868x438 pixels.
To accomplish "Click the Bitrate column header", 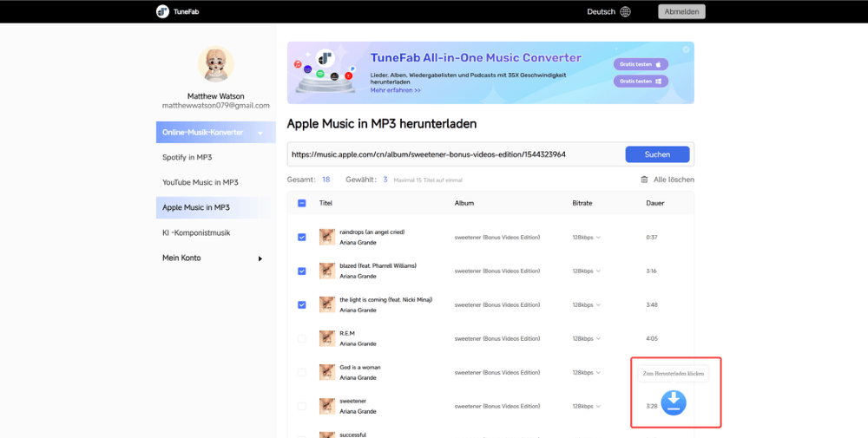I will click(582, 203).
